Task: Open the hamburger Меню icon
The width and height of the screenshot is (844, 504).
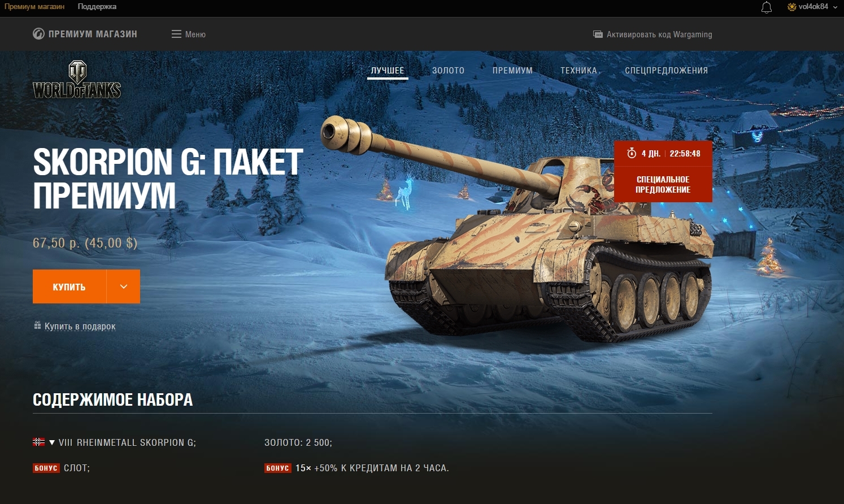Action: pyautogui.click(x=176, y=34)
